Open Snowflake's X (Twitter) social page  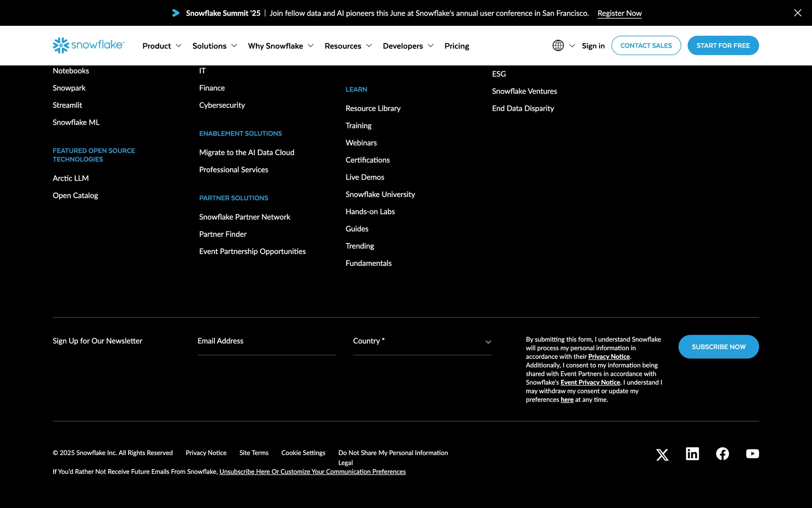coord(662,455)
